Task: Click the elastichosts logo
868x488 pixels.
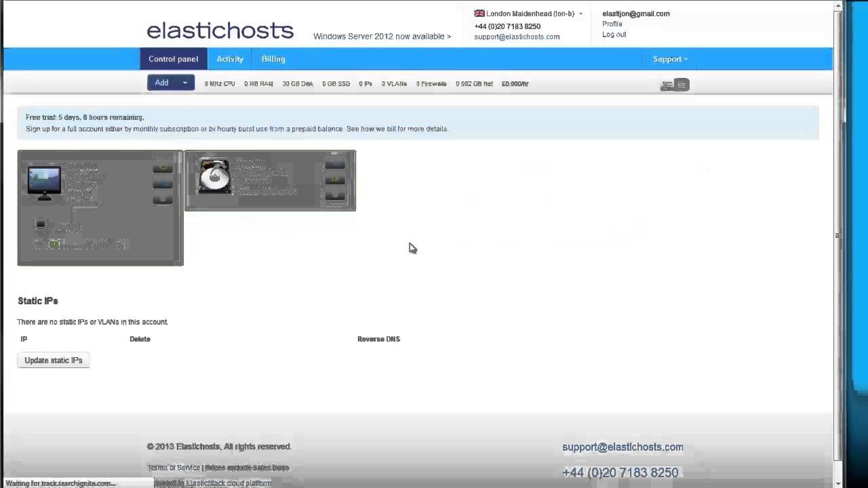Action: coord(220,30)
